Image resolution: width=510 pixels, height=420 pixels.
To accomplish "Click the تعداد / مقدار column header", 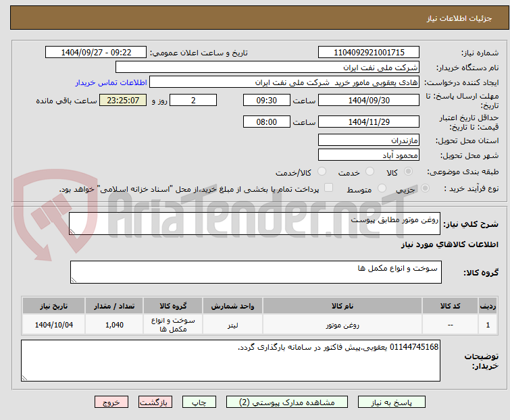I will (114, 306).
